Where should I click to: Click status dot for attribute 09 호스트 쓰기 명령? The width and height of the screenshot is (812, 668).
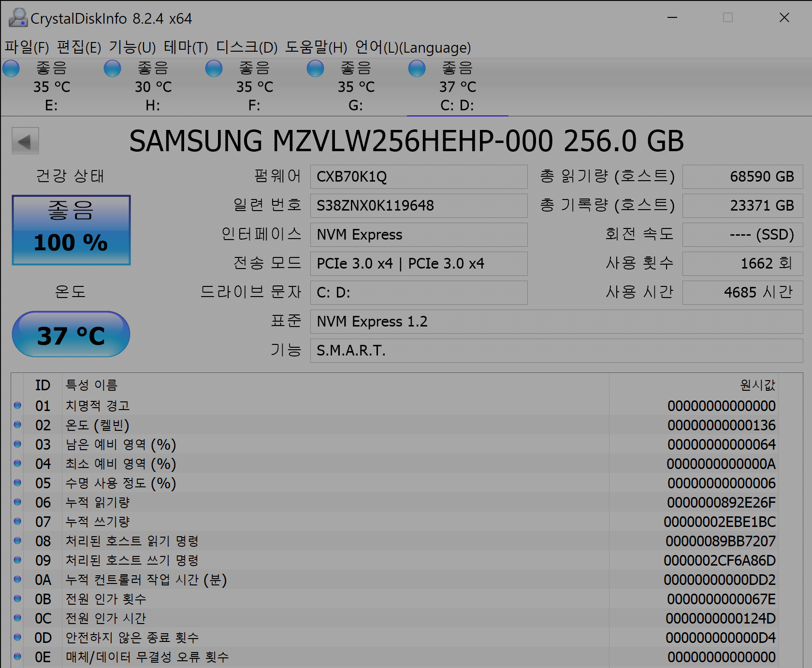pos(17,560)
